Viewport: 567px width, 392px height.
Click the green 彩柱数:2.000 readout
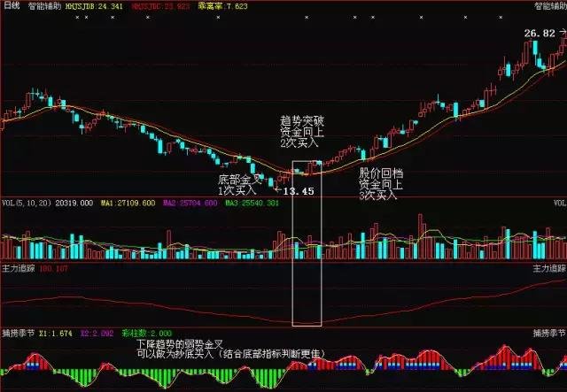pyautogui.click(x=147, y=333)
